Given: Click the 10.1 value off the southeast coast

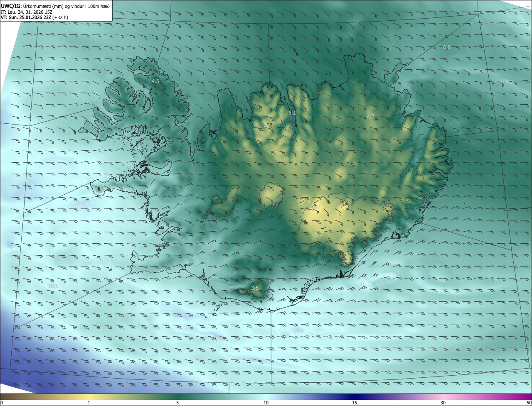Looking at the screenshot, I should tap(365, 284).
